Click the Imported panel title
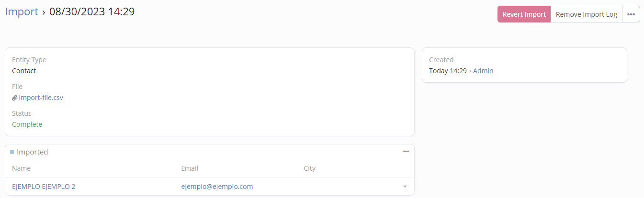 (32, 152)
